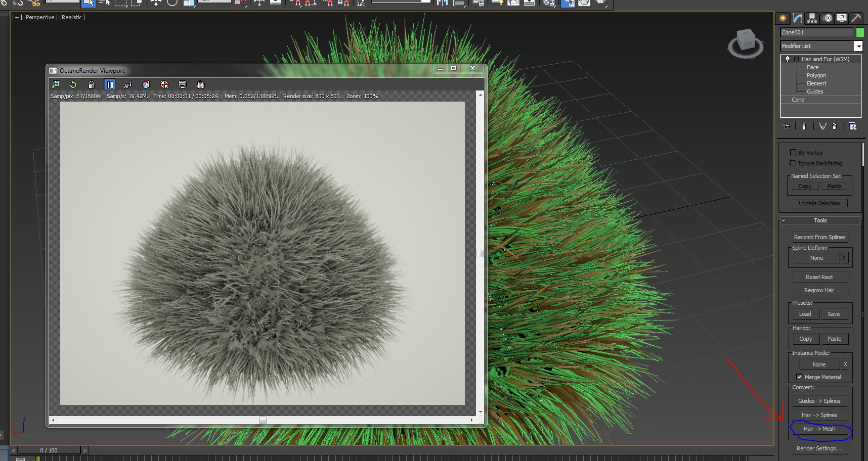Uncheck the Merge Material checkbox
868x461 pixels.
tap(799, 377)
